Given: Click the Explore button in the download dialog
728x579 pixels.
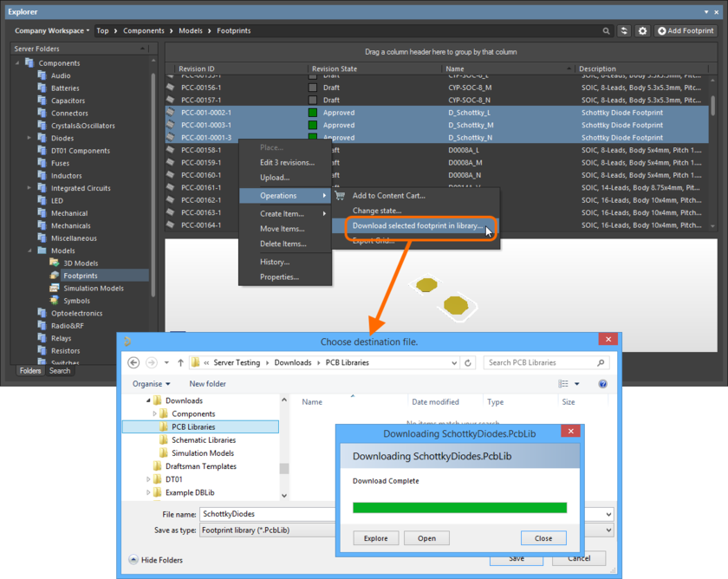Looking at the screenshot, I should [x=375, y=538].
